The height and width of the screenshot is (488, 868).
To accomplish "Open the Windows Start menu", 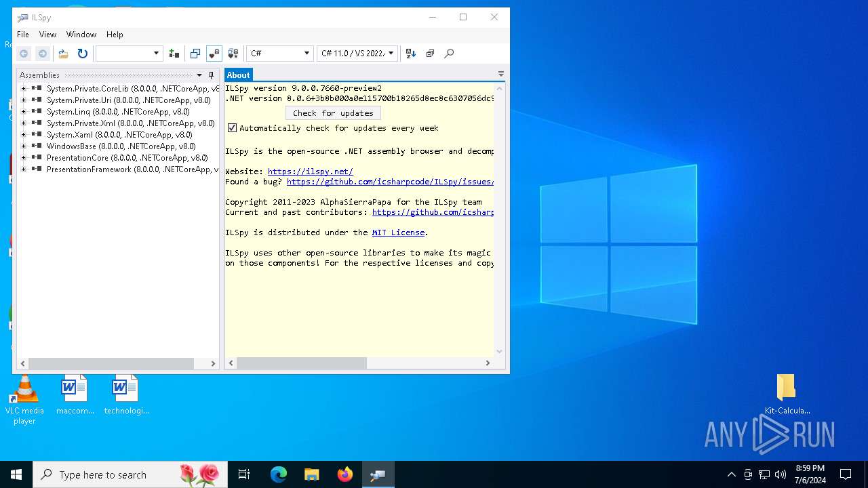I will pyautogui.click(x=16, y=474).
